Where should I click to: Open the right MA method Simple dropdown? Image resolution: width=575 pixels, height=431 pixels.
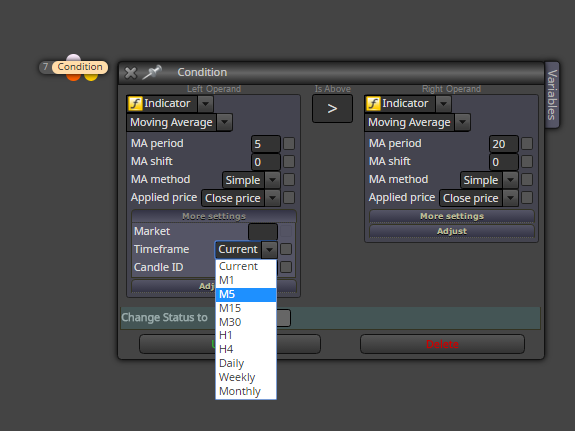510,180
